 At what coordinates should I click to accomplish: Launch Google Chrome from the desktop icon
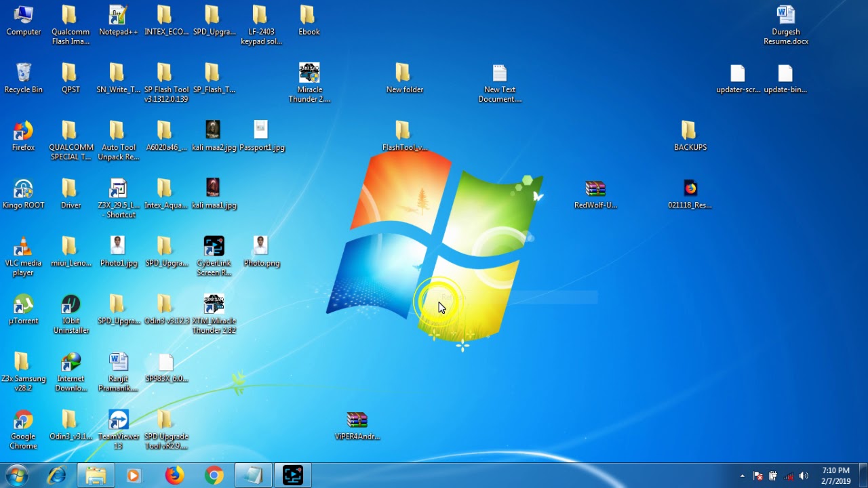23,430
